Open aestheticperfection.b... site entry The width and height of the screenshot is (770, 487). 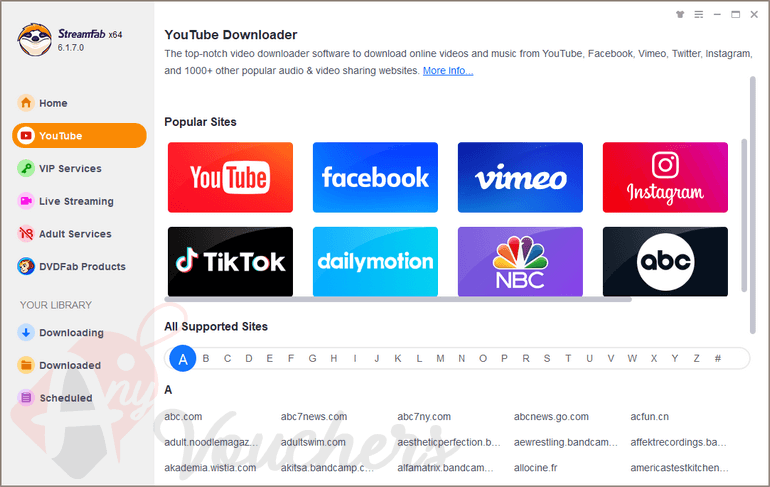[449, 442]
